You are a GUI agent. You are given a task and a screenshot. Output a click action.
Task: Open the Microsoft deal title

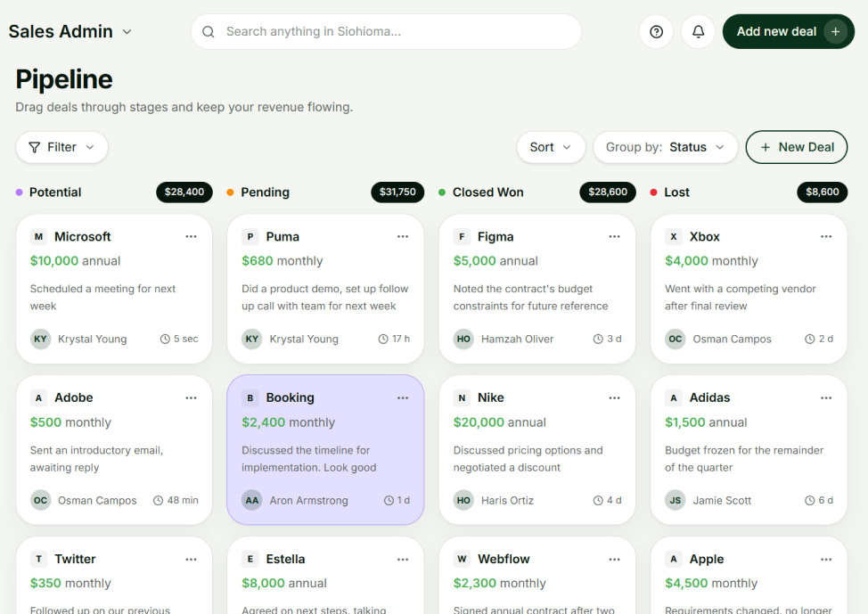pos(83,236)
